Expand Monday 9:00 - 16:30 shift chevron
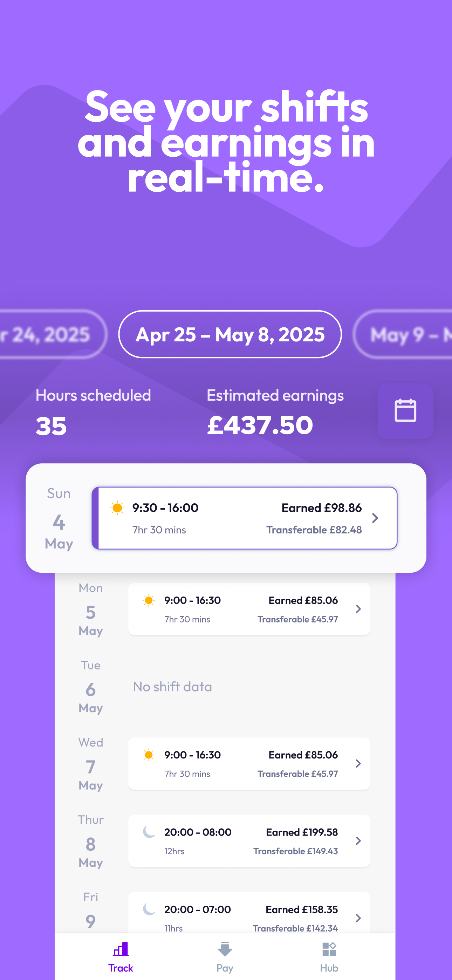Screen dimensions: 452x980 [x=358, y=609]
